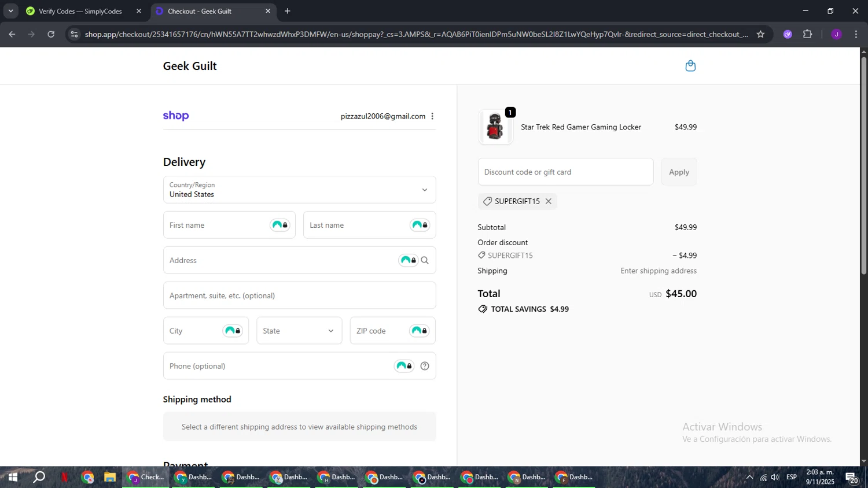Show phone number help question icon
The height and width of the screenshot is (488, 868).
425,366
